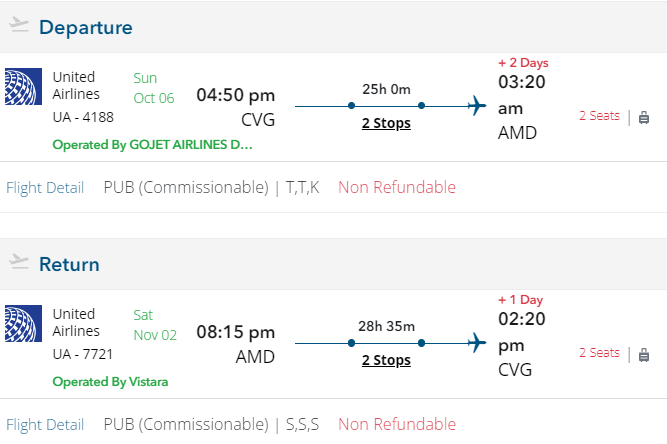Click Non Refundable on departure fare
Image resolution: width=667 pixels, height=444 pixels.
pos(397,187)
